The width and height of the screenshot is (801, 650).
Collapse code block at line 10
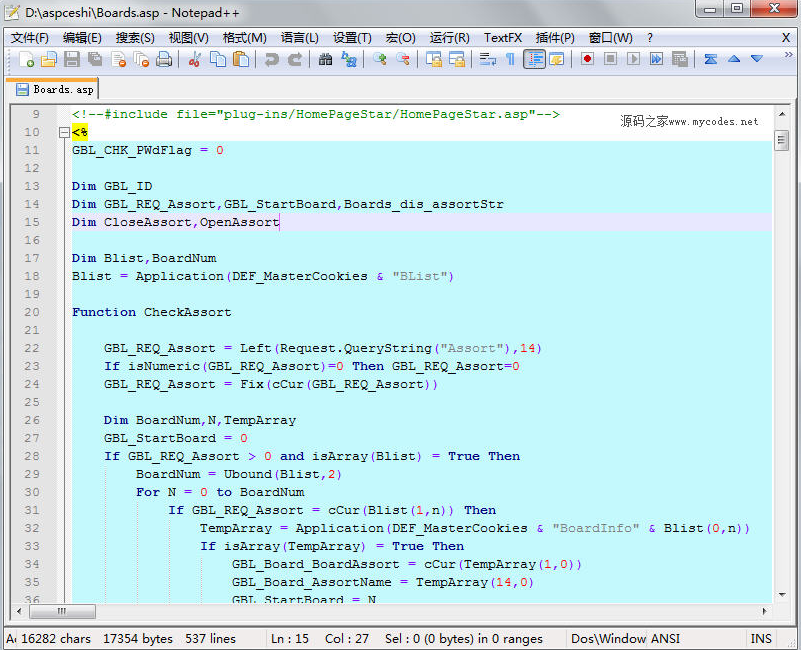pyautogui.click(x=64, y=132)
